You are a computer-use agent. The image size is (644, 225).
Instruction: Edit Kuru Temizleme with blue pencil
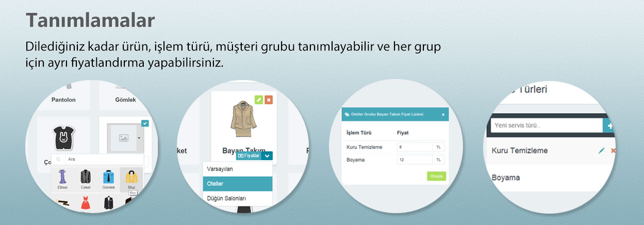601,151
